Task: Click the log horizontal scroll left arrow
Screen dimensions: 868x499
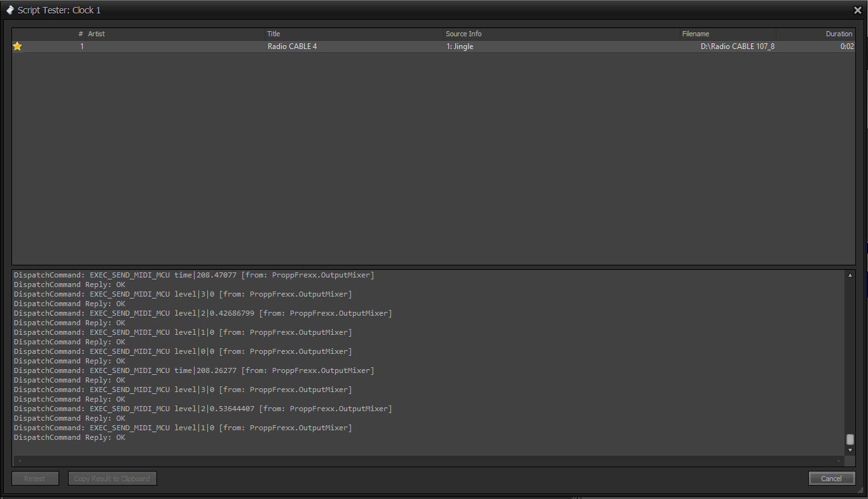Action: (x=18, y=460)
